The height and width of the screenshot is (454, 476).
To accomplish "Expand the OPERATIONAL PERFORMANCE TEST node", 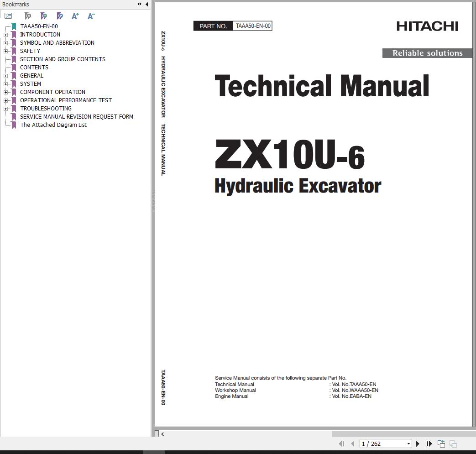I will [5, 100].
